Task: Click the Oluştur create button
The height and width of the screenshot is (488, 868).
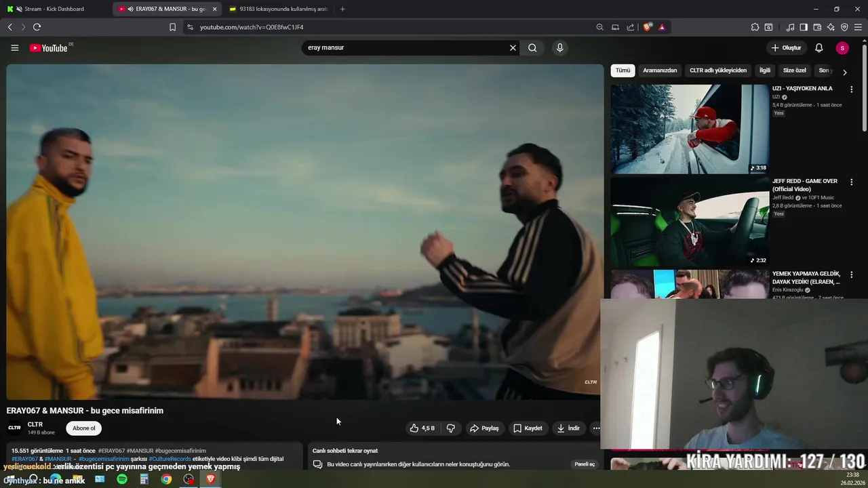Action: pos(786,48)
